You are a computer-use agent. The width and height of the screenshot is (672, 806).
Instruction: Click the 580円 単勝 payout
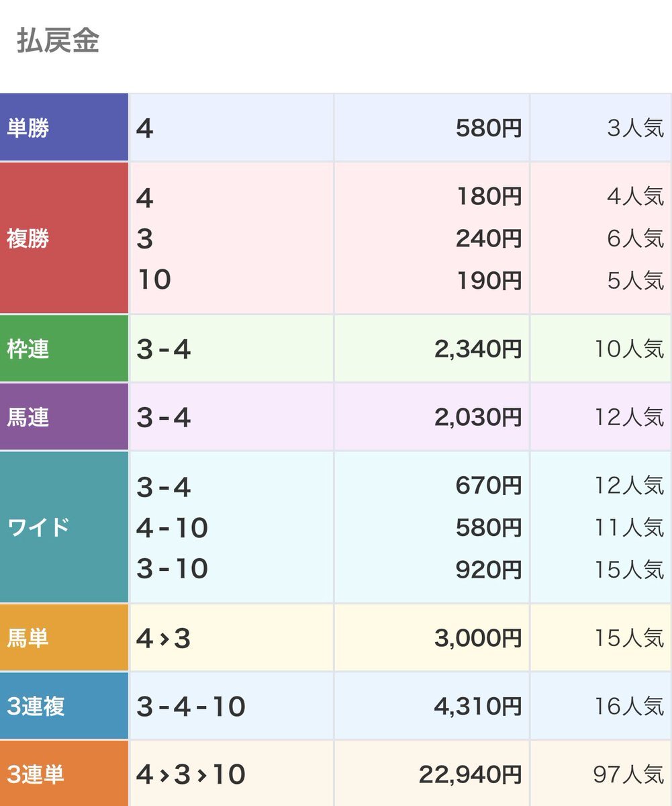click(x=489, y=128)
